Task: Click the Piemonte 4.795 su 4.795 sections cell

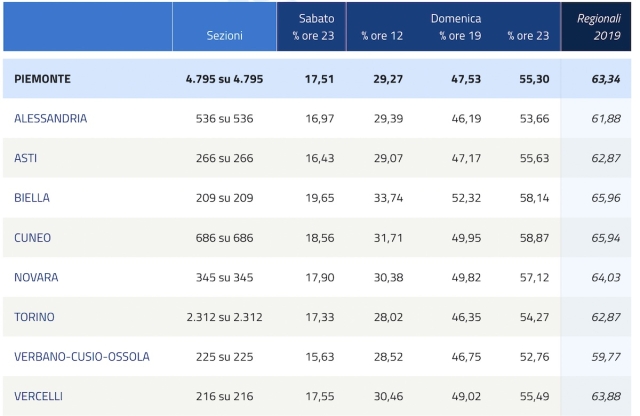Action: tap(224, 78)
